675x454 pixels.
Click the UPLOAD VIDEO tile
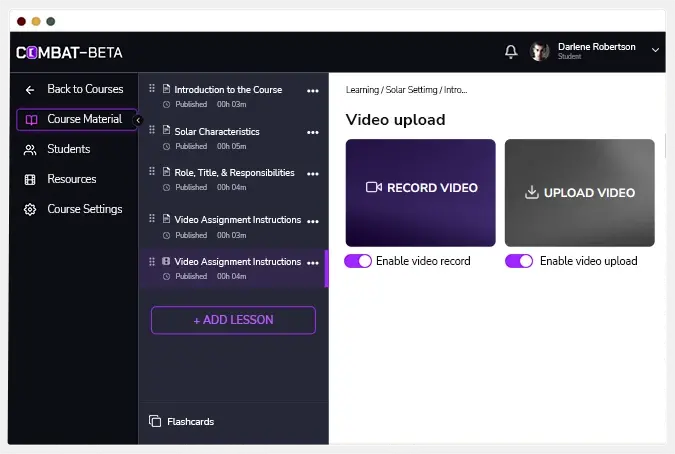579,192
